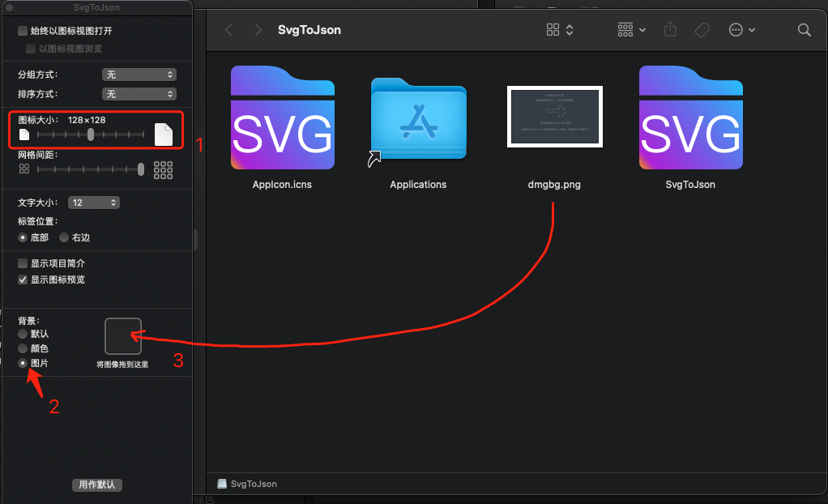
Task: Open the 分组方式 dropdown
Action: 139,75
